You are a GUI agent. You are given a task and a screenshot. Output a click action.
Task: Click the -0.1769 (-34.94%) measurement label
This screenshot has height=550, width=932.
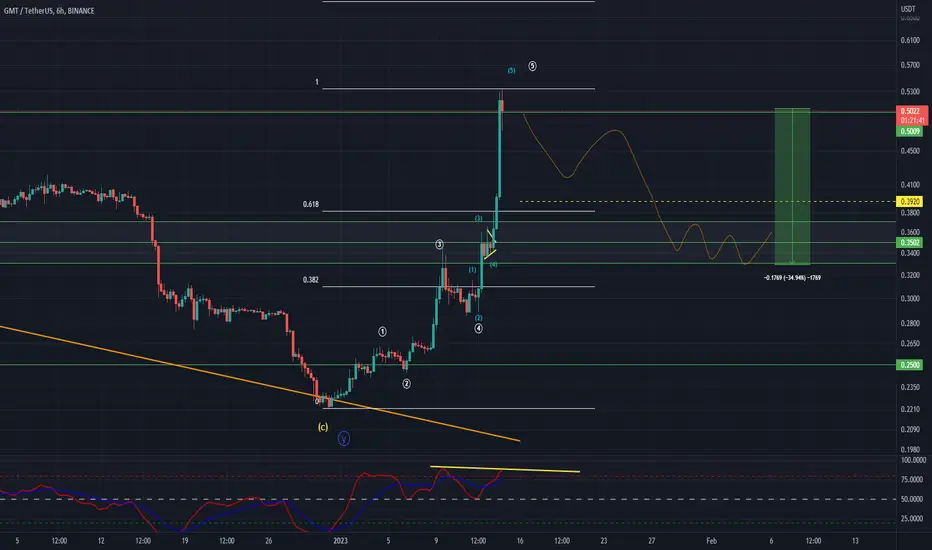point(792,278)
